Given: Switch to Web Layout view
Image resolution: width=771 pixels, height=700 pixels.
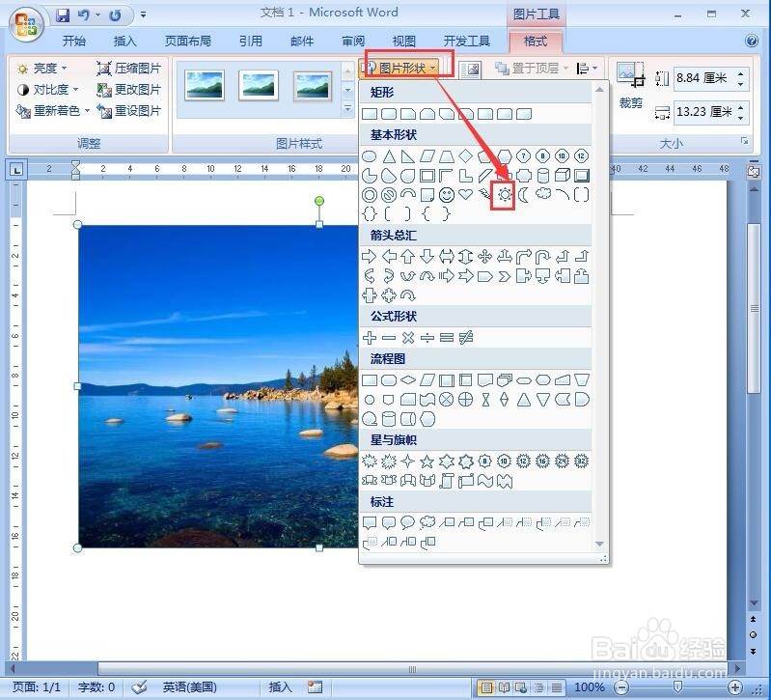Looking at the screenshot, I should pos(521,687).
